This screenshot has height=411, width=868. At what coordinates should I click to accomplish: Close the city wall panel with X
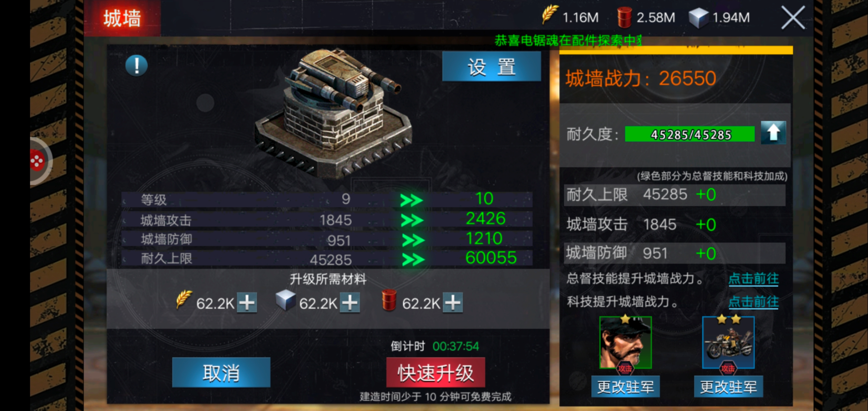click(x=793, y=18)
